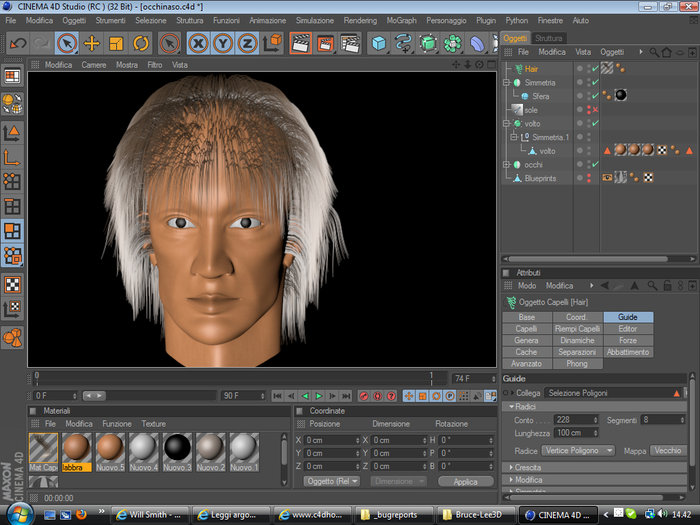The height and width of the screenshot is (525, 700).
Task: Click the Render View clapperboard icon
Action: [300, 43]
